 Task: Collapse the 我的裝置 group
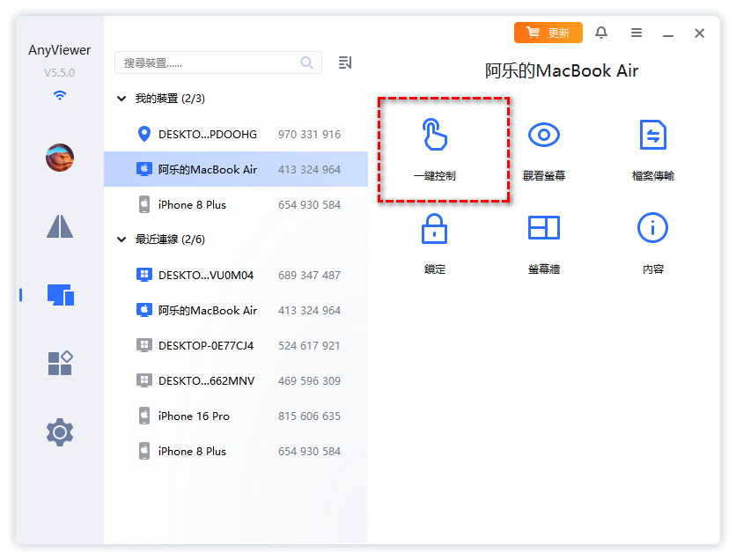pyautogui.click(x=121, y=99)
